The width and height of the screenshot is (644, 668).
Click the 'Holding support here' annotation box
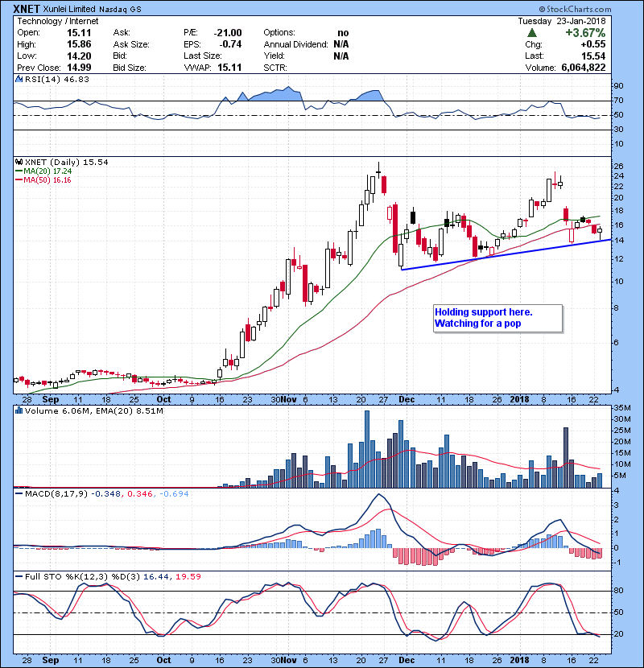pos(498,318)
